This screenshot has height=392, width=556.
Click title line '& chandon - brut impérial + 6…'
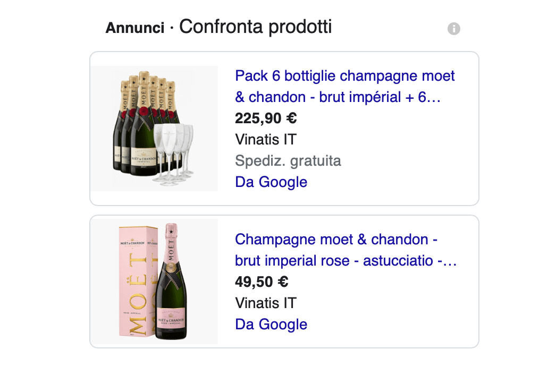pyautogui.click(x=338, y=97)
